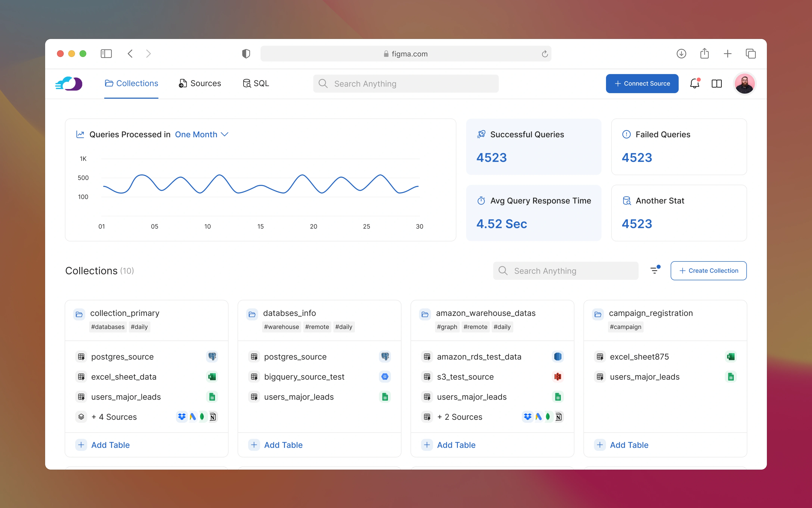Click the BigQuery icon next to bigquery_source_test

coord(385,377)
